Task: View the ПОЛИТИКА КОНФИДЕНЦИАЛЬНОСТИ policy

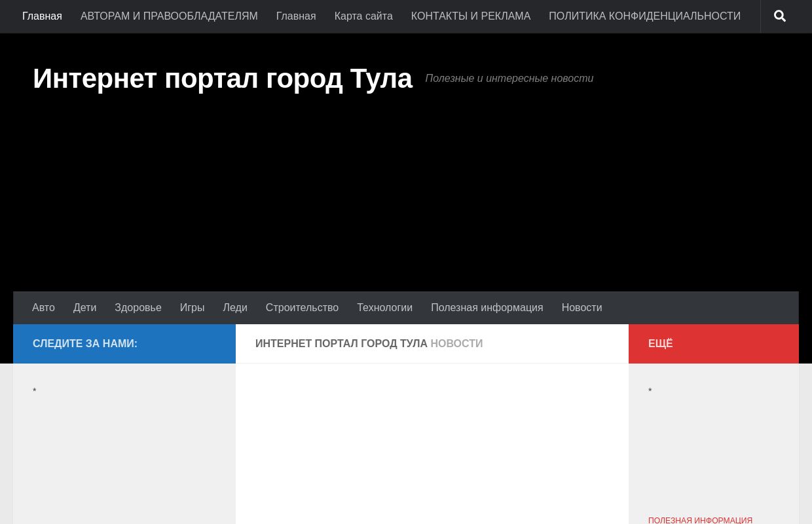Action: pos(644,16)
